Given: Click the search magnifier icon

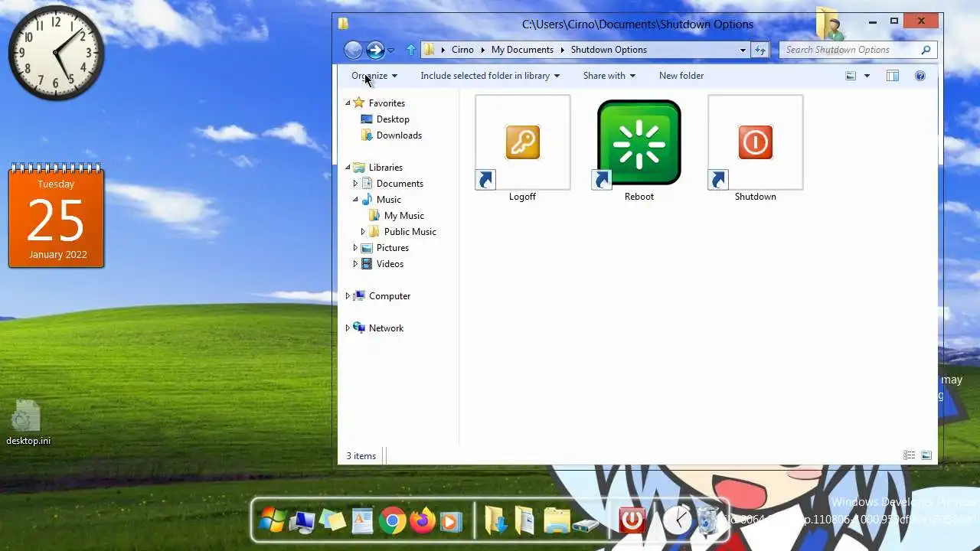Looking at the screenshot, I should (926, 50).
